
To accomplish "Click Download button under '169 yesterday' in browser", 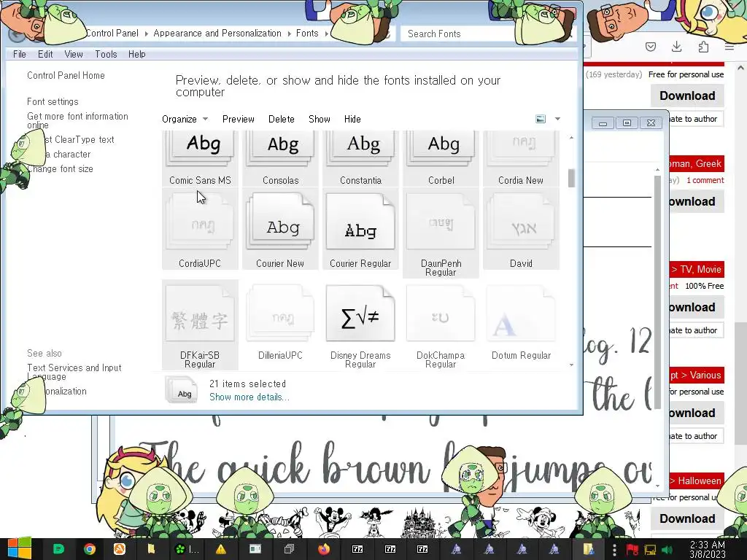I will tap(687, 96).
